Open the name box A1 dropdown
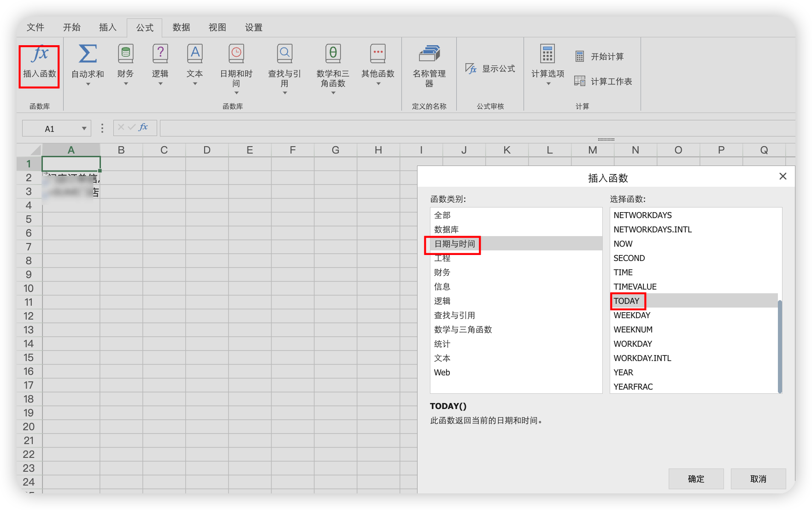Viewport: 812px width, 510px height. [x=84, y=129]
